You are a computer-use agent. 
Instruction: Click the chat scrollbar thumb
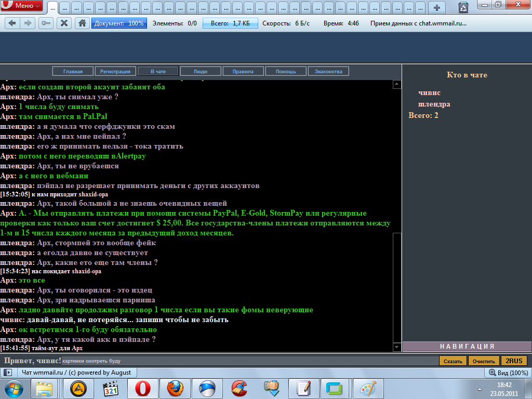[396, 288]
